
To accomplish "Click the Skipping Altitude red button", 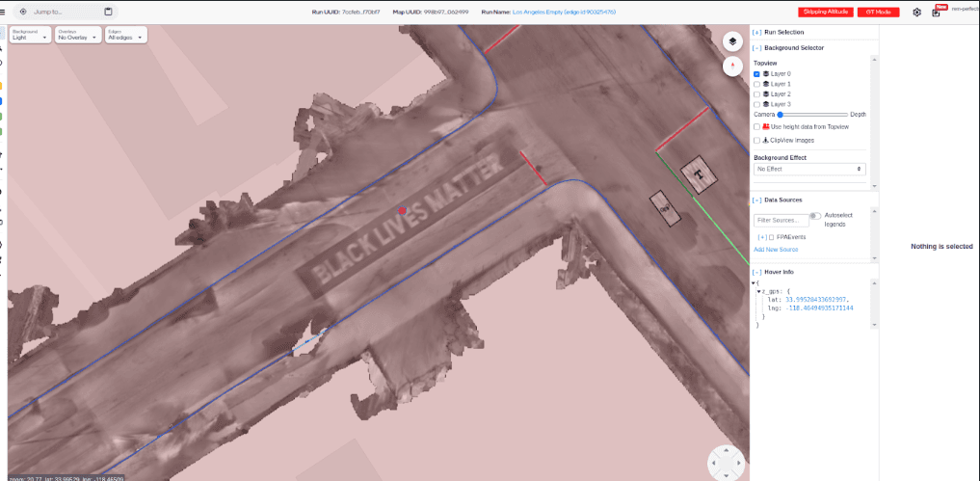I will (x=826, y=13).
